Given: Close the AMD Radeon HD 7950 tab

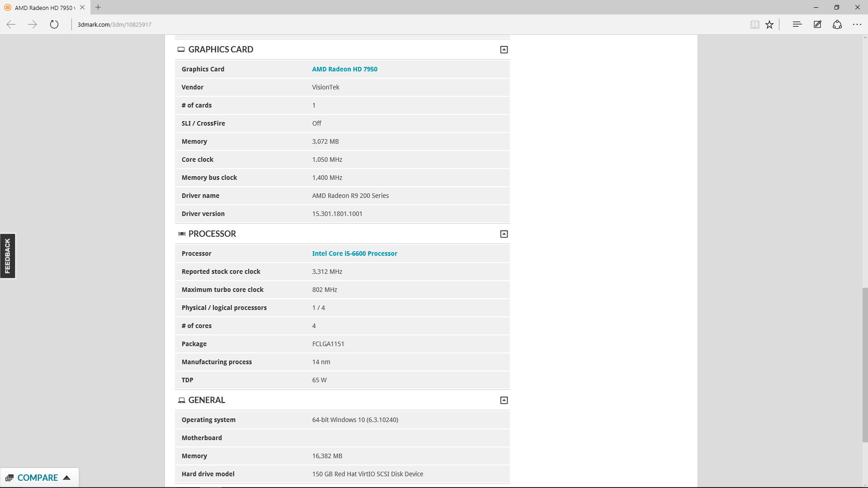Looking at the screenshot, I should pyautogui.click(x=82, y=7).
